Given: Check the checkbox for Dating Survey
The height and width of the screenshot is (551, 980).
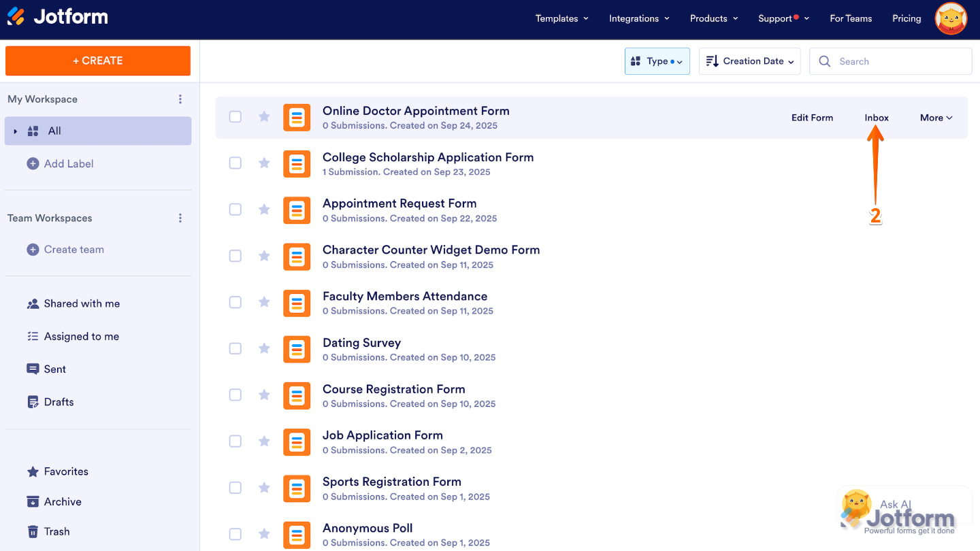Looking at the screenshot, I should [x=235, y=348].
